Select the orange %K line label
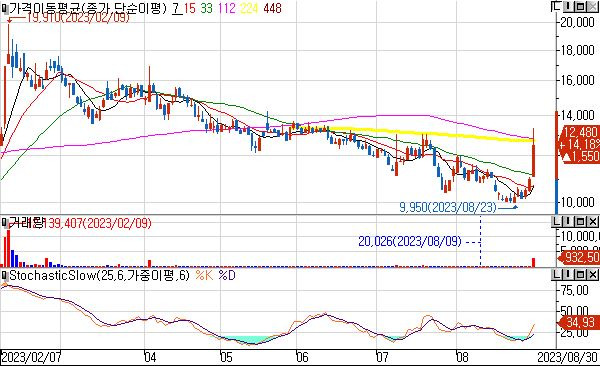The image size is (600, 366). pos(204,276)
